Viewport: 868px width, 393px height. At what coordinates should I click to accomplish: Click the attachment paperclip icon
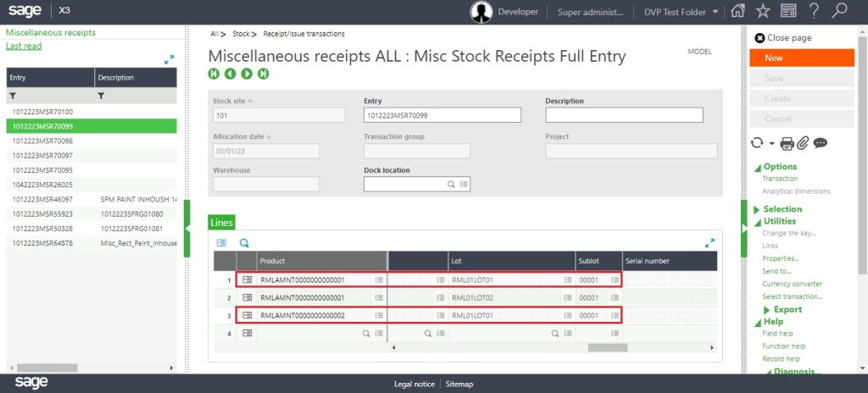[803, 143]
